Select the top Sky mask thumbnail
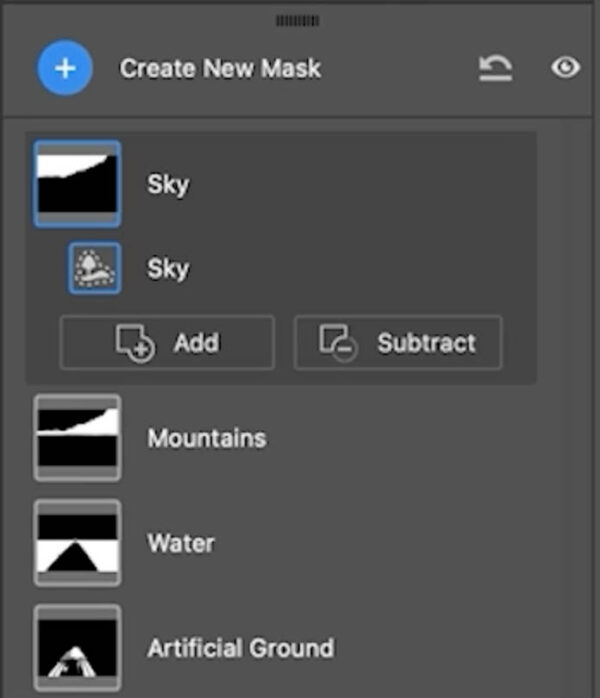 coord(77,184)
